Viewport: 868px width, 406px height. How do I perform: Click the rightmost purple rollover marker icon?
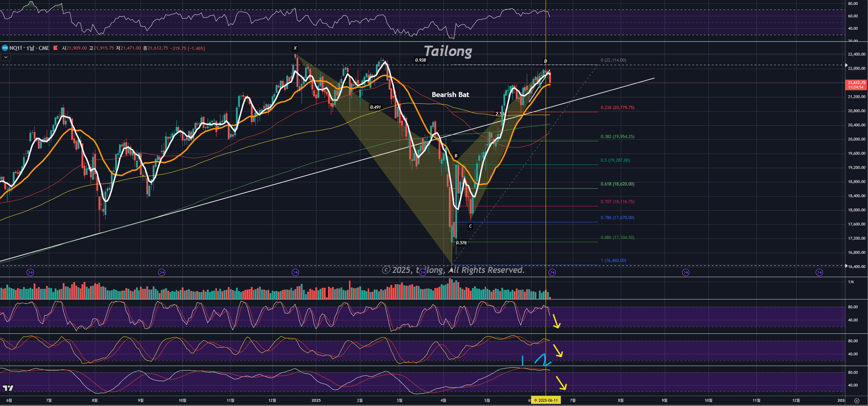point(819,272)
